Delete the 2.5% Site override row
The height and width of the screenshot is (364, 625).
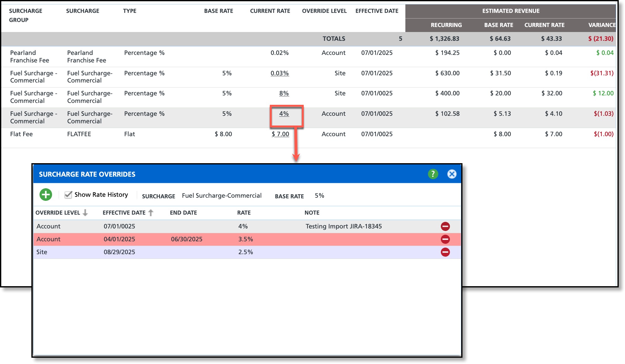(445, 252)
